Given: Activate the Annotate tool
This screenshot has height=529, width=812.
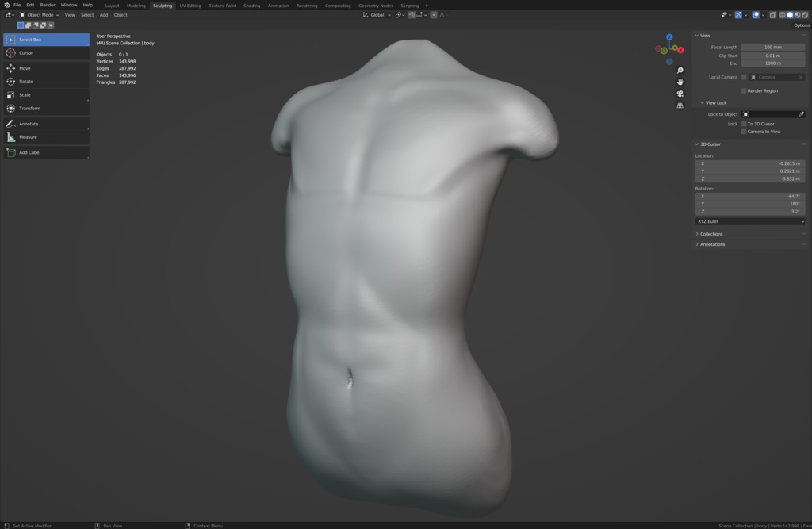Looking at the screenshot, I should tap(46, 124).
